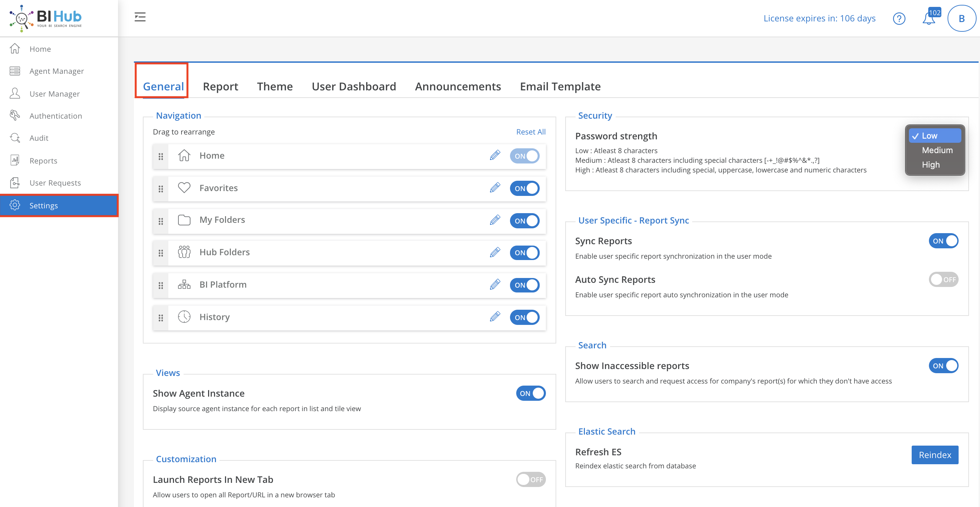Switch to the Theme tab
The width and height of the screenshot is (980, 507).
(275, 86)
